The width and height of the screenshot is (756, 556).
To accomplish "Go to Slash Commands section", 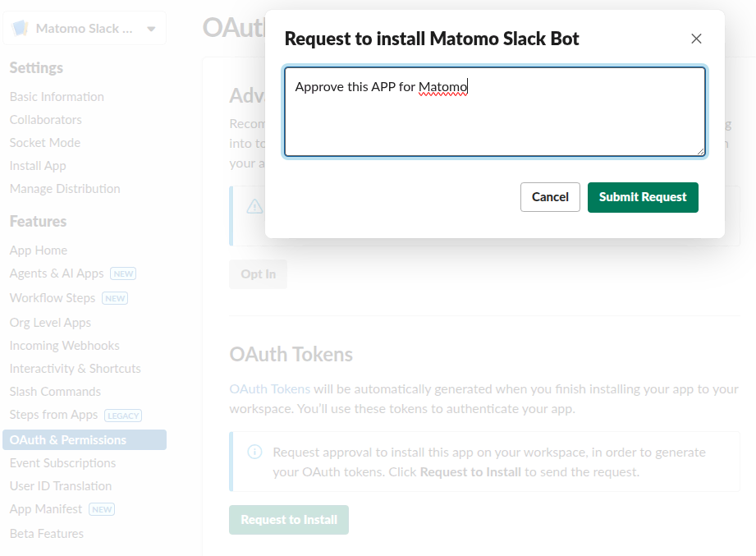I will click(x=55, y=392).
